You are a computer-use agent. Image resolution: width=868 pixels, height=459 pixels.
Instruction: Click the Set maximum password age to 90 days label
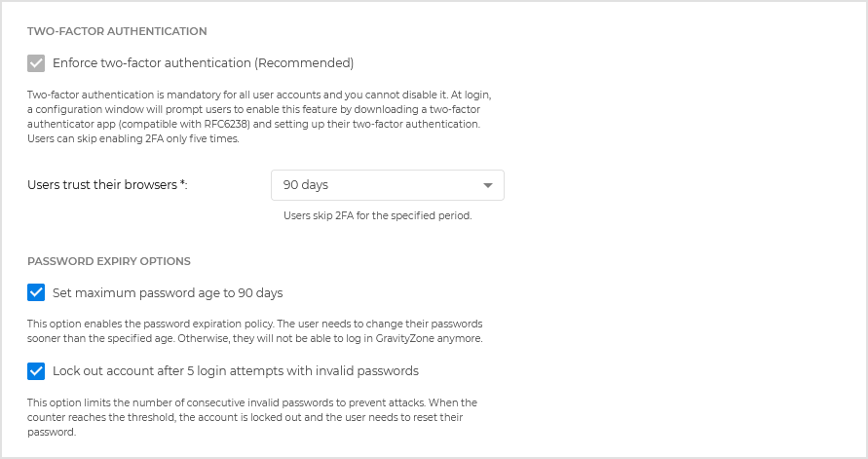point(168,292)
